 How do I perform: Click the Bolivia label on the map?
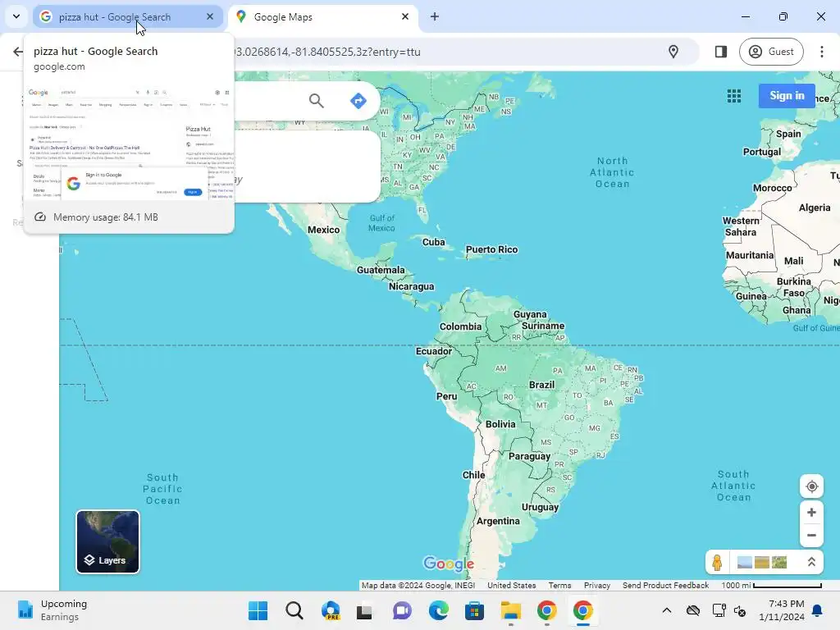coord(500,424)
